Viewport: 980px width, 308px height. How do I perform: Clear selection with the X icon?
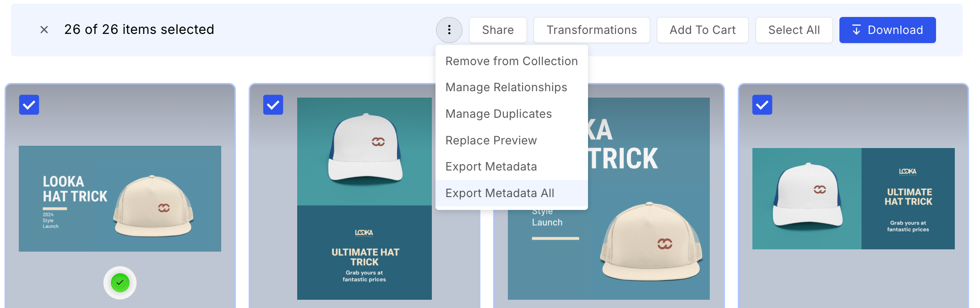(44, 30)
